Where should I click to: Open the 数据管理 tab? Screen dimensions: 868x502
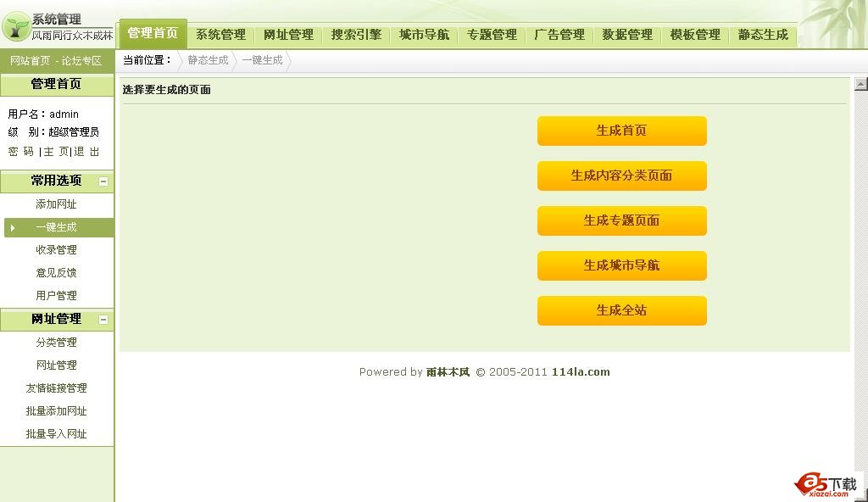click(627, 35)
